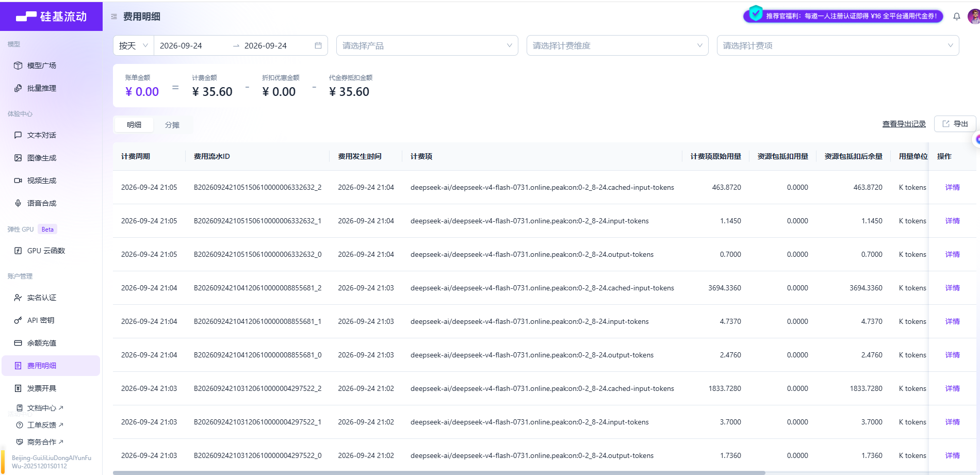The image size is (980, 475).
Task: Click the 图像生成 picture icon
Action: click(x=18, y=158)
